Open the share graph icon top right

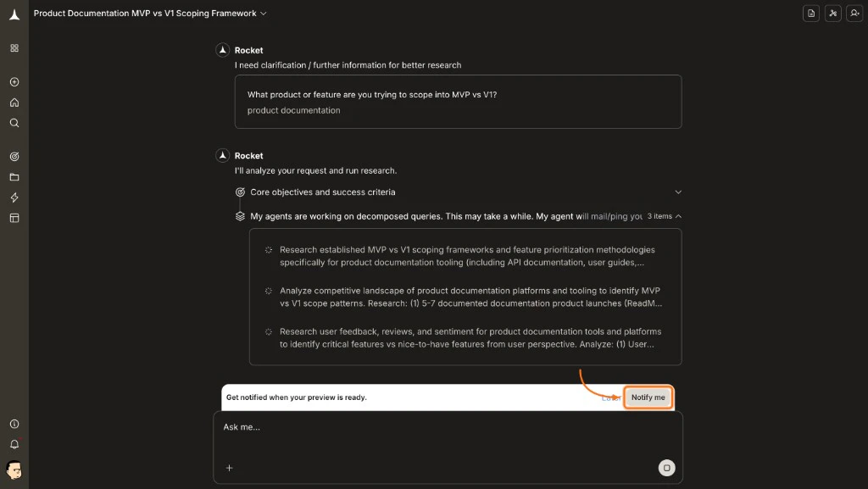pyautogui.click(x=832, y=14)
